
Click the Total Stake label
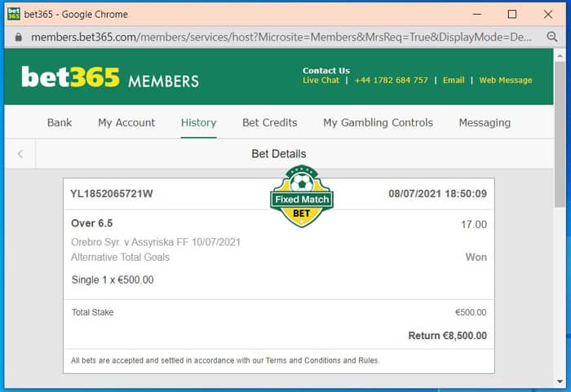tap(92, 312)
